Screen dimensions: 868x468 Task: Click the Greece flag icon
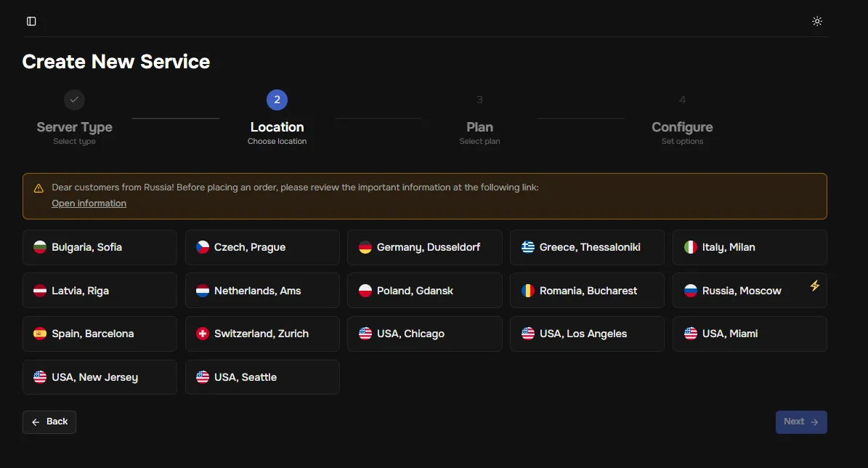(x=528, y=247)
